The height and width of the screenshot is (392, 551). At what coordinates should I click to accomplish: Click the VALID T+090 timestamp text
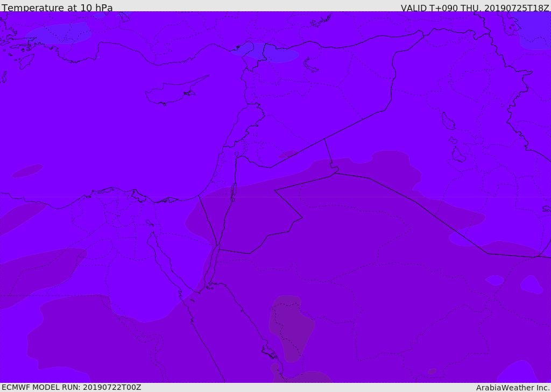(x=475, y=8)
